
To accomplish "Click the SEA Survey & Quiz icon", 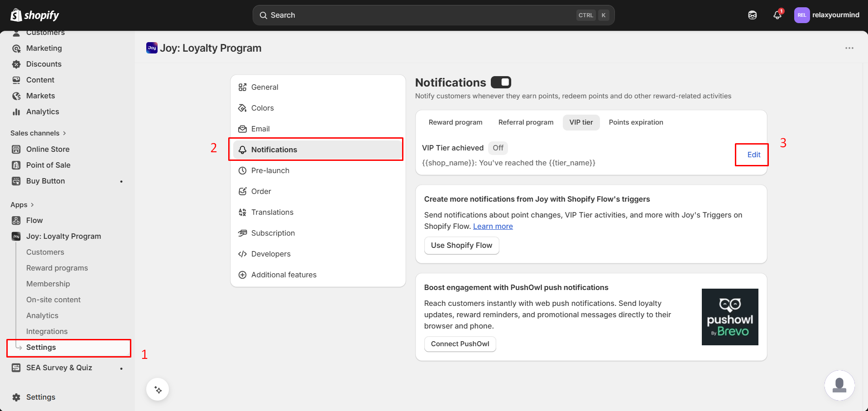I will point(16,368).
